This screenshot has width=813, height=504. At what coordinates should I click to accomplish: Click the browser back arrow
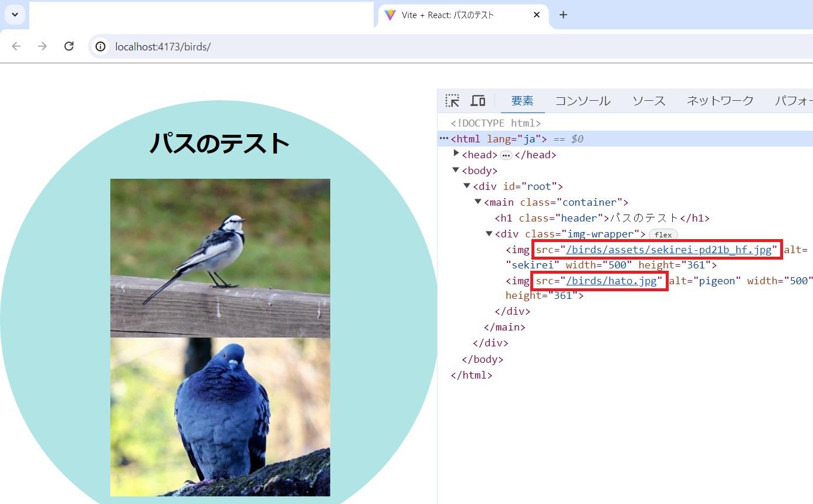coord(16,46)
